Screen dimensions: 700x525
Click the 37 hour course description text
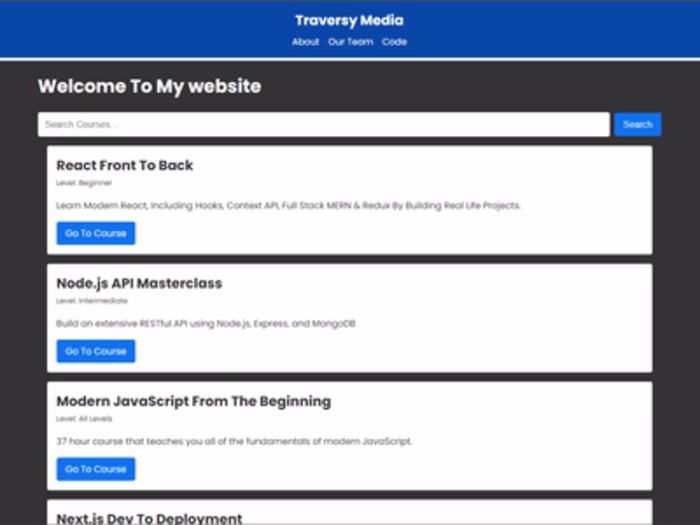234,442
